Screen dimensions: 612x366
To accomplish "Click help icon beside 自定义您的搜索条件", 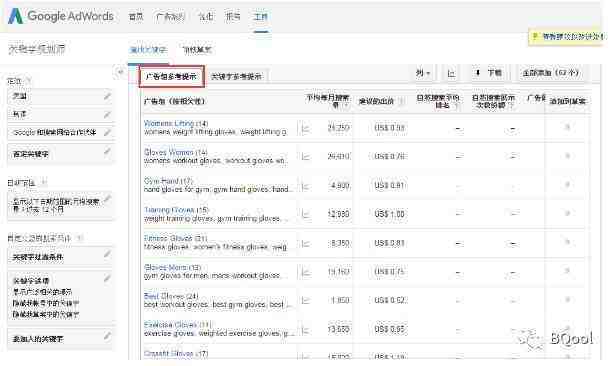I will click(x=79, y=238).
